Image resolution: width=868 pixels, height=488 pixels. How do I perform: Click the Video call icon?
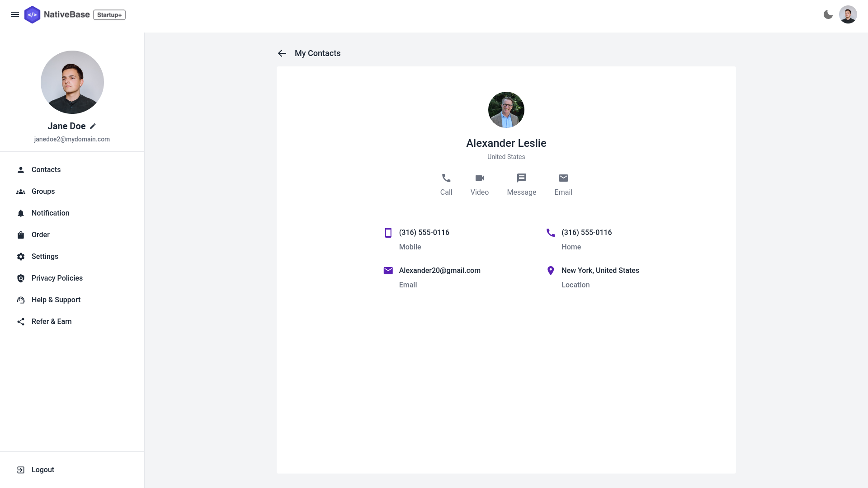479,178
